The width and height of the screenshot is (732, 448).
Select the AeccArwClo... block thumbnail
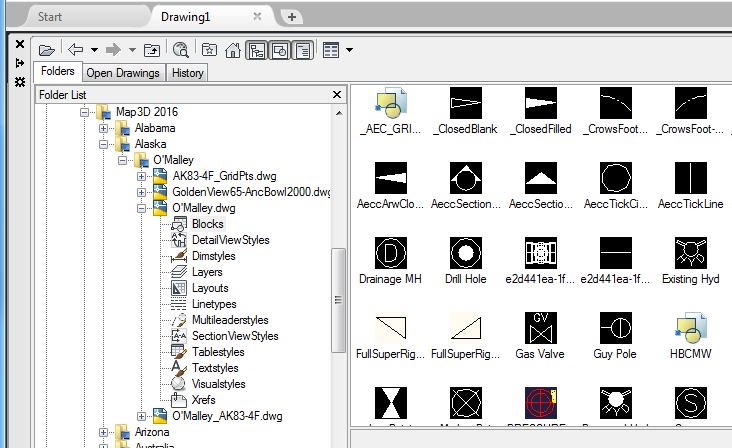(391, 178)
